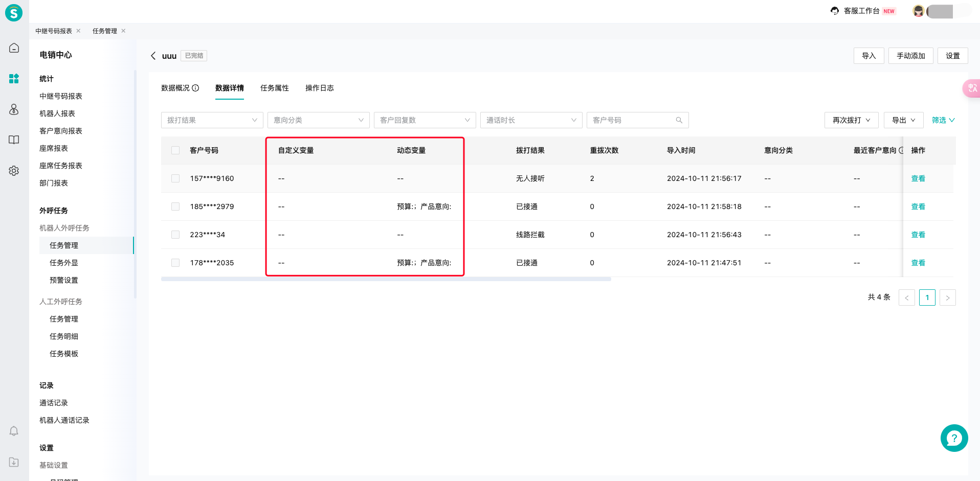Check the row for 157****9160
This screenshot has height=481, width=980.
tap(175, 178)
